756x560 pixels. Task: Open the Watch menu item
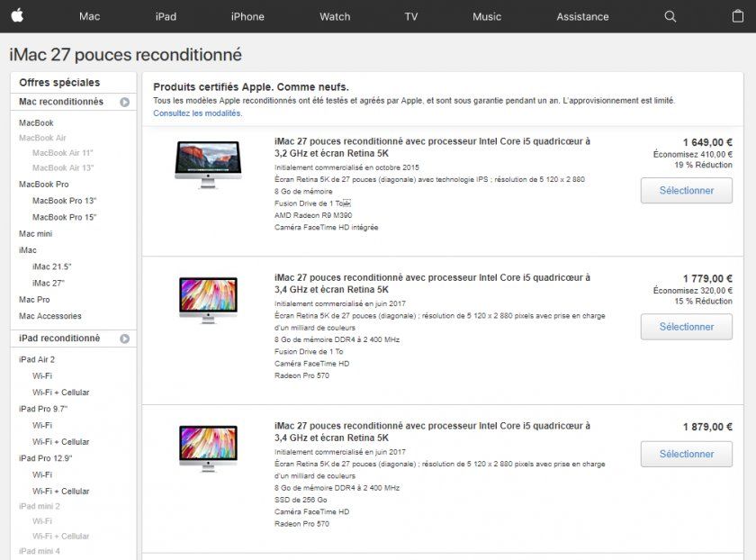coord(334,15)
